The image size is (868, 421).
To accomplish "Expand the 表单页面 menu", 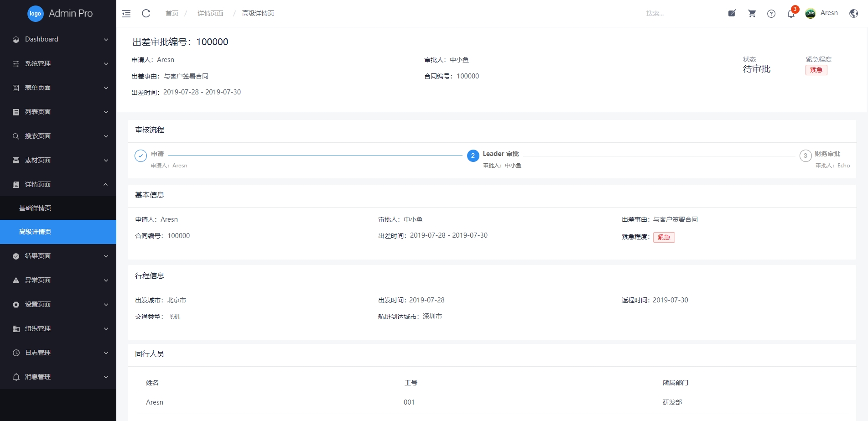I will [58, 88].
